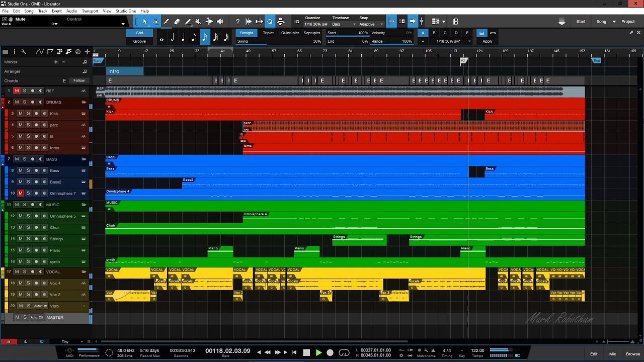
Task: Click the Q quantize icon in toolbar
Action: (x=270, y=22)
